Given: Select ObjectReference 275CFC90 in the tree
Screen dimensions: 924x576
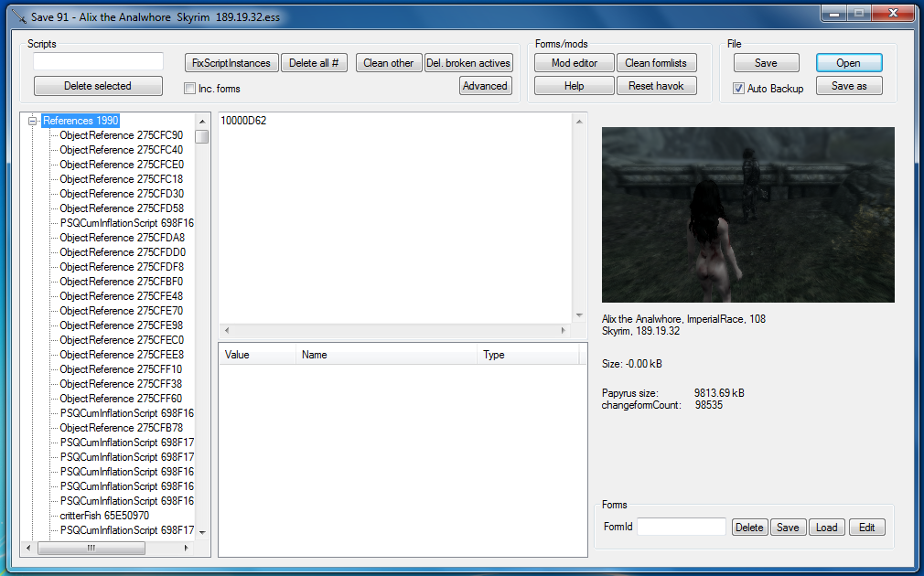Looking at the screenshot, I should pos(121,135).
